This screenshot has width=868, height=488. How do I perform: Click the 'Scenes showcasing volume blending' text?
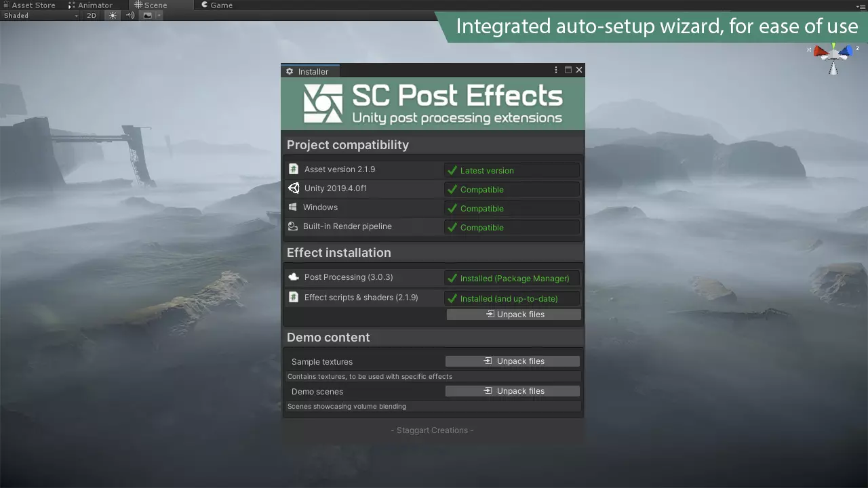[x=347, y=407]
